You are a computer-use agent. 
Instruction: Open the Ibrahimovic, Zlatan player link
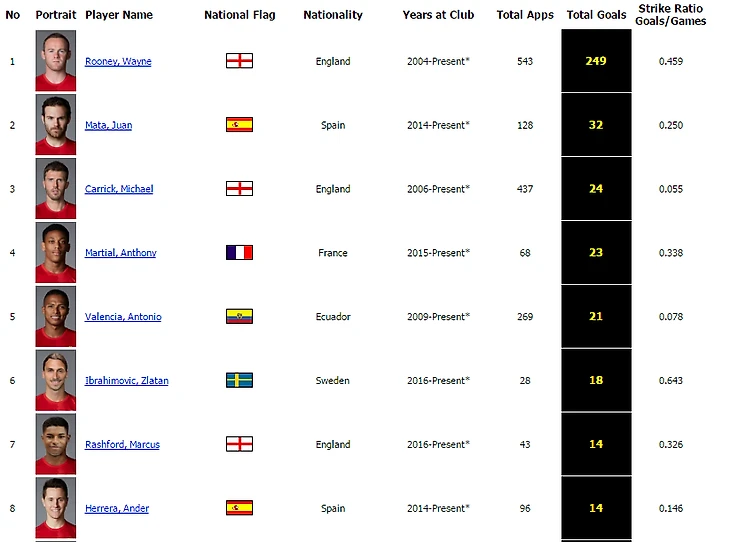pyautogui.click(x=127, y=380)
